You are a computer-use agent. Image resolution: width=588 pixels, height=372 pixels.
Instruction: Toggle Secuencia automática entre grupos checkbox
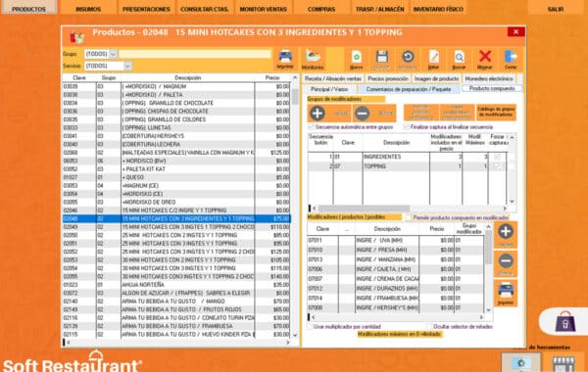[x=312, y=127]
